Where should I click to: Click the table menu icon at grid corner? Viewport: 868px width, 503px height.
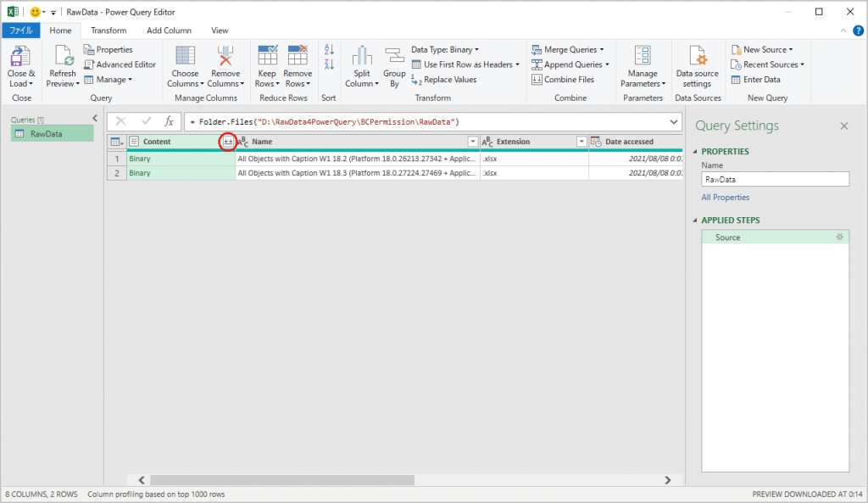[x=117, y=142]
